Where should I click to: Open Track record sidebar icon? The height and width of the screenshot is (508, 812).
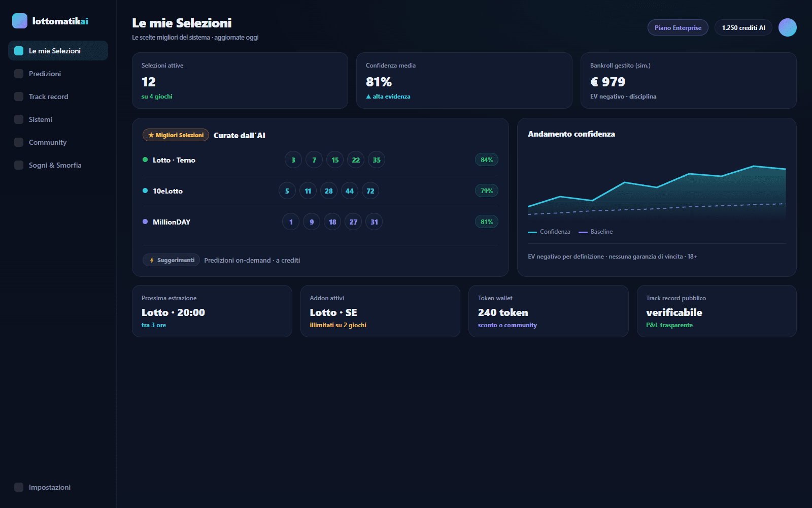point(19,97)
